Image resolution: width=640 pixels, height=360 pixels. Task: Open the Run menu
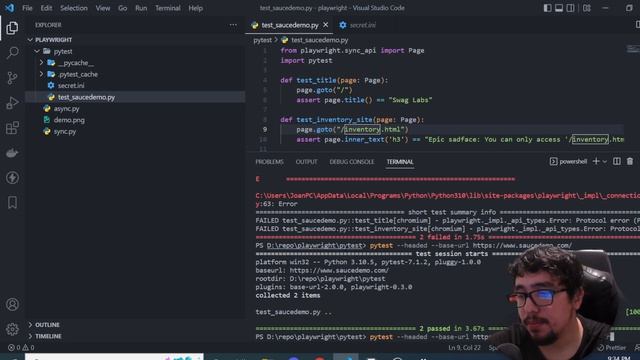click(141, 8)
